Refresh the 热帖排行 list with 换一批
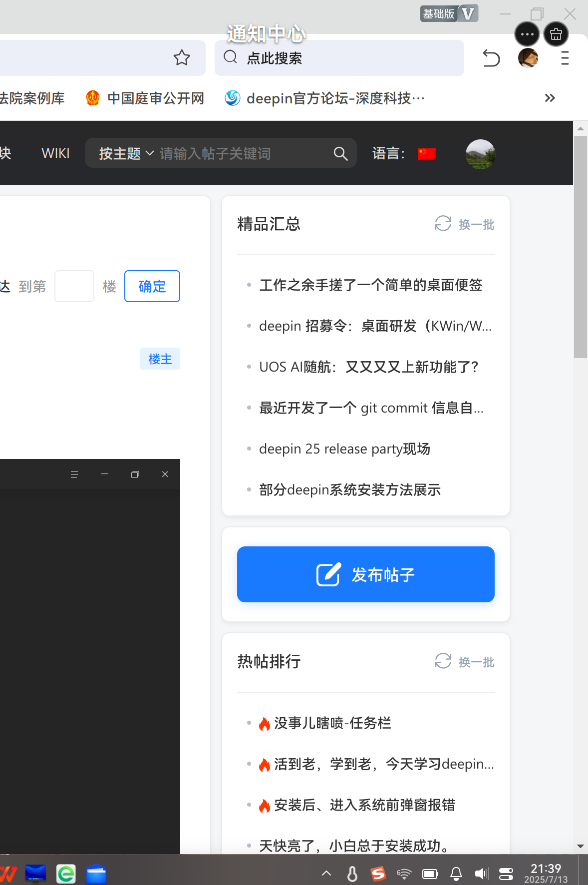This screenshot has height=885, width=588. pyautogui.click(x=465, y=662)
